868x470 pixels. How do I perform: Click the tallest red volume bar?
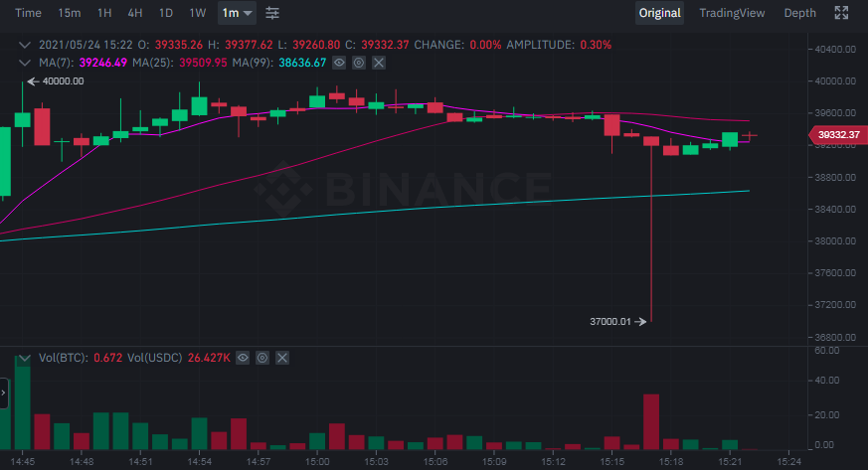[651, 422]
